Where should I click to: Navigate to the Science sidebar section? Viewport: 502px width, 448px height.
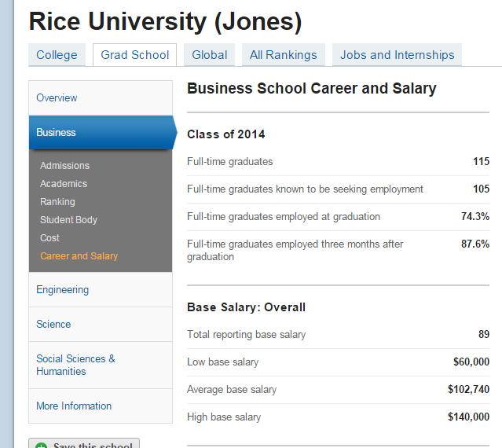pyautogui.click(x=53, y=325)
